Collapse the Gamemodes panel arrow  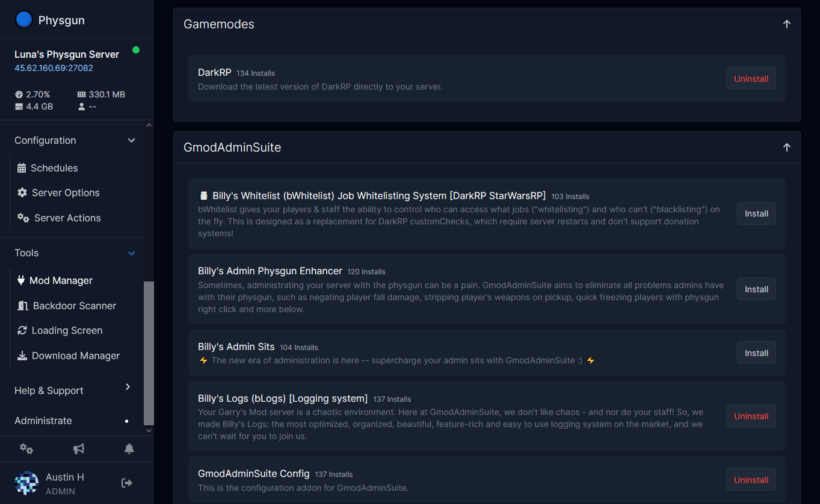[786, 24]
